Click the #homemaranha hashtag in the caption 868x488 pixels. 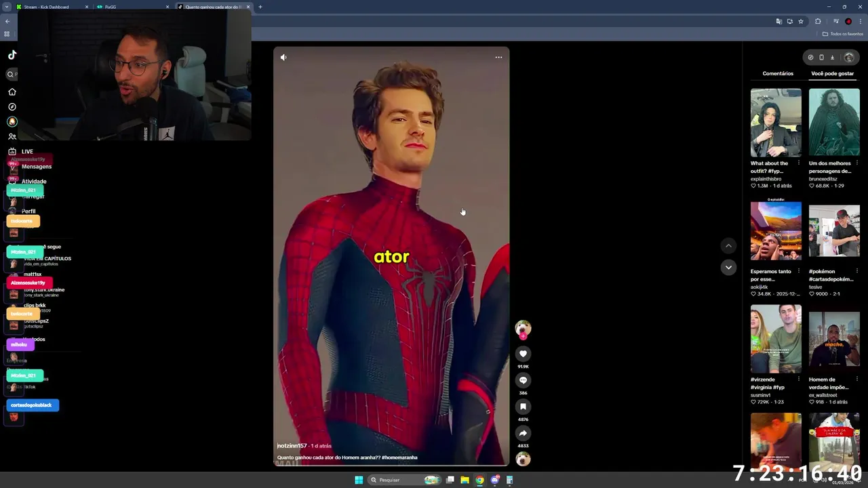point(399,457)
